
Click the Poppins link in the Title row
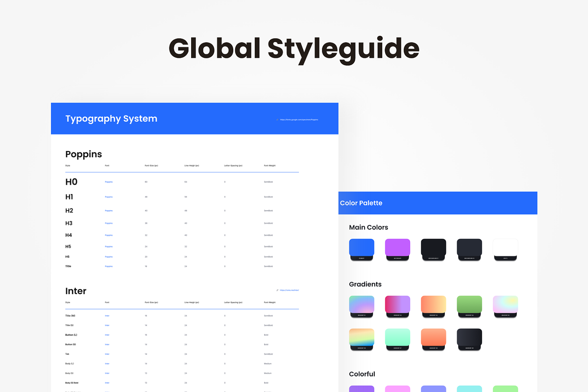pos(109,266)
